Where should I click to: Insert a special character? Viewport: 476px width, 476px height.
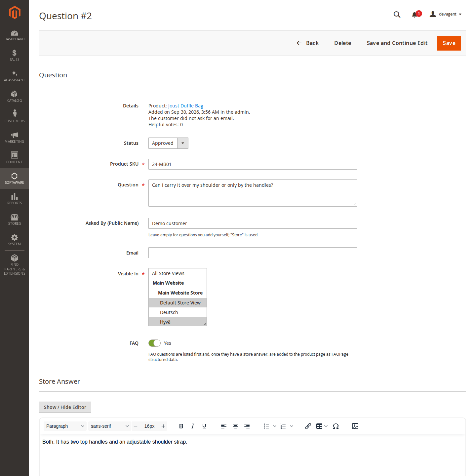click(336, 426)
